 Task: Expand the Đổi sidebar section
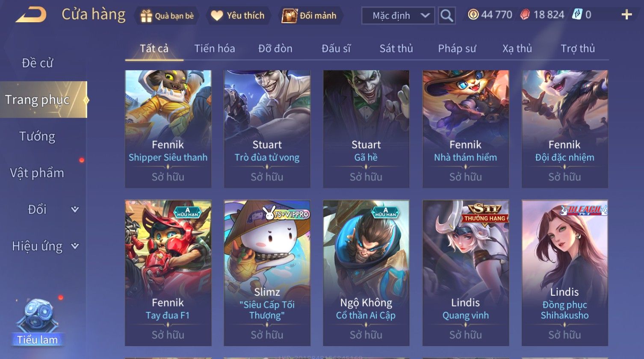(74, 209)
